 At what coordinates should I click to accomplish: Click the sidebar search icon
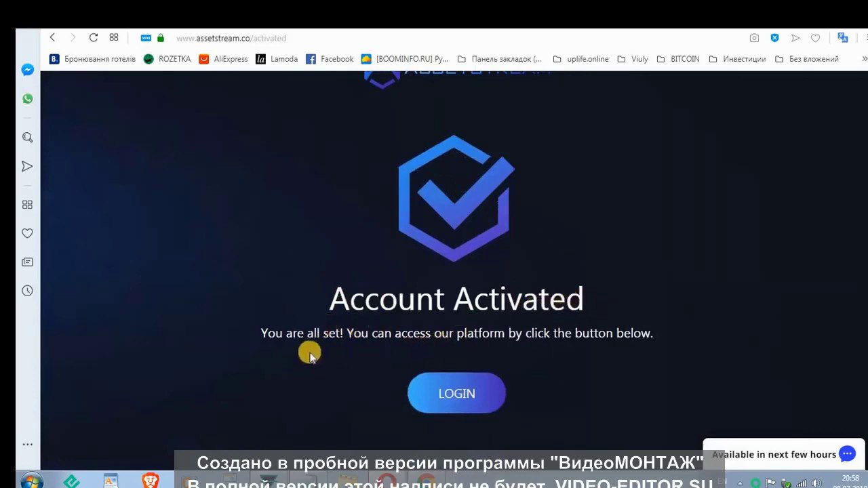(27, 138)
